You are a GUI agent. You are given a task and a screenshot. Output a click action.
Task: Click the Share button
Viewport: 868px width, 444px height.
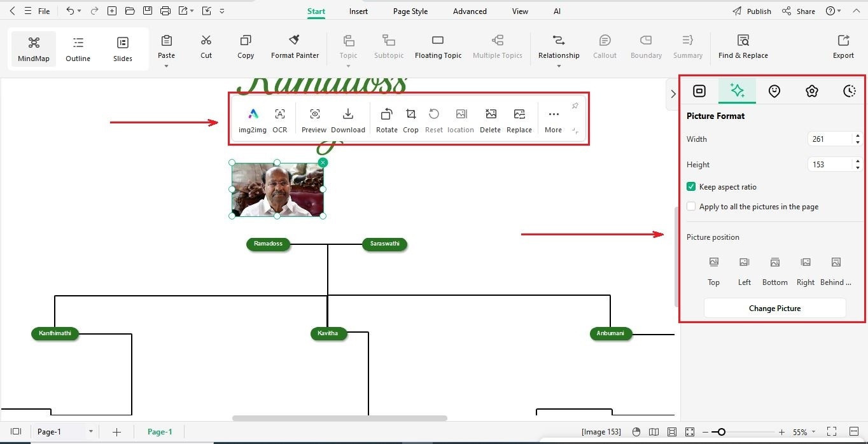coord(798,11)
